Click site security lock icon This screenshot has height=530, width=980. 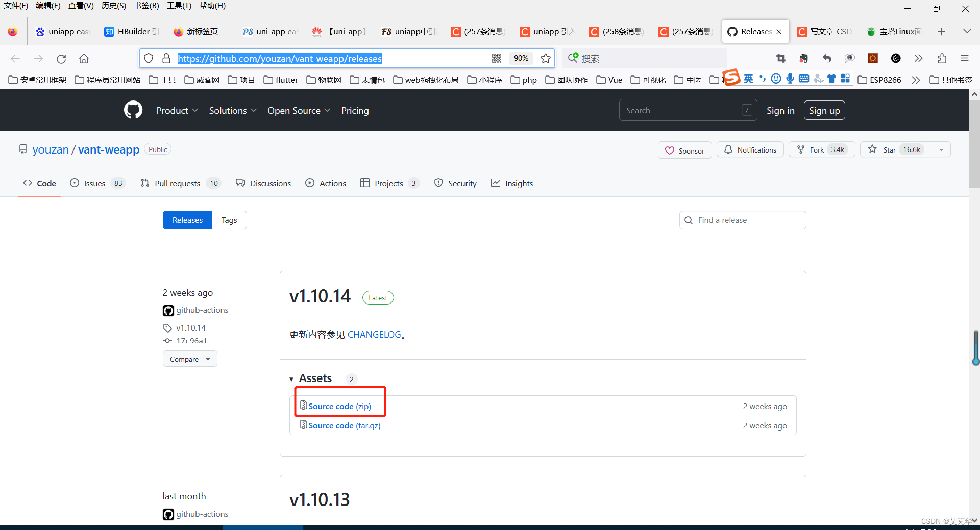click(x=166, y=58)
